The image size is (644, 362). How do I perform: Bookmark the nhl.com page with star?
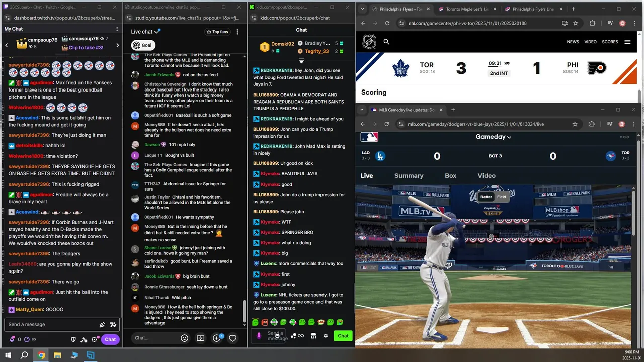[x=576, y=23]
